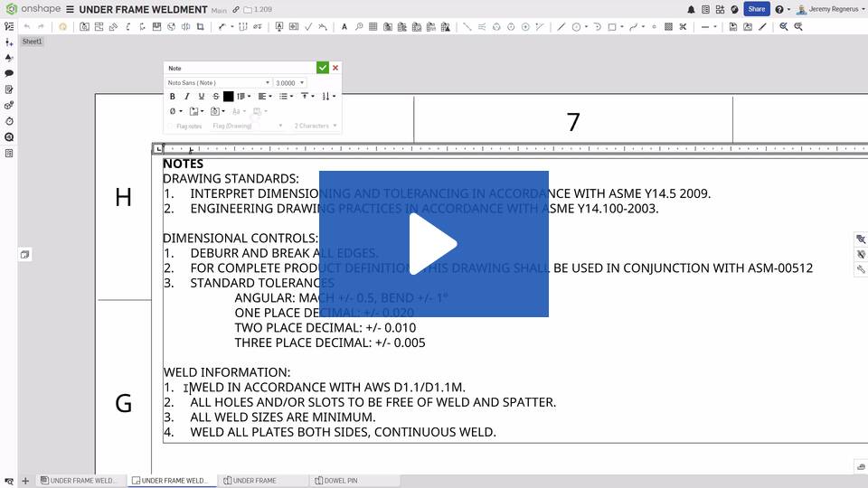Select the crop view tool
The width and height of the screenshot is (868, 488).
point(201,26)
